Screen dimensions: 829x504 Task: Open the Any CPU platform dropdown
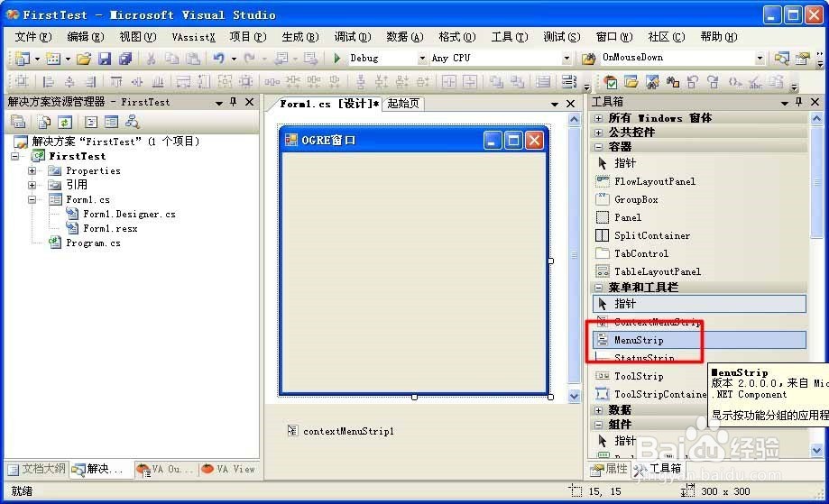click(x=566, y=58)
